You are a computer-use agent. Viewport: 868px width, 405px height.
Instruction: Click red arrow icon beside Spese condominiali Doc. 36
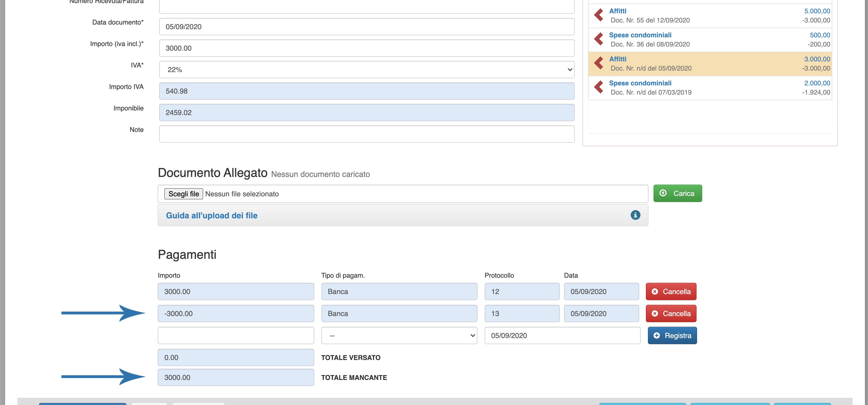click(599, 39)
